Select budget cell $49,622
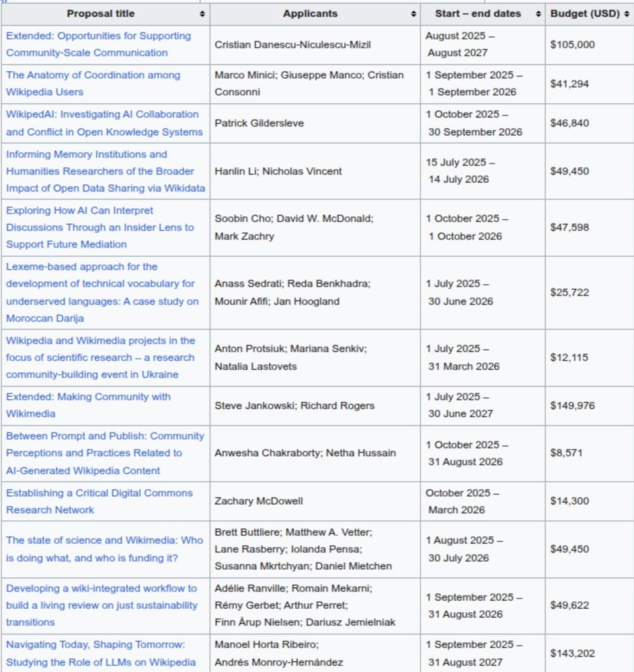The image size is (634, 672). (x=590, y=605)
